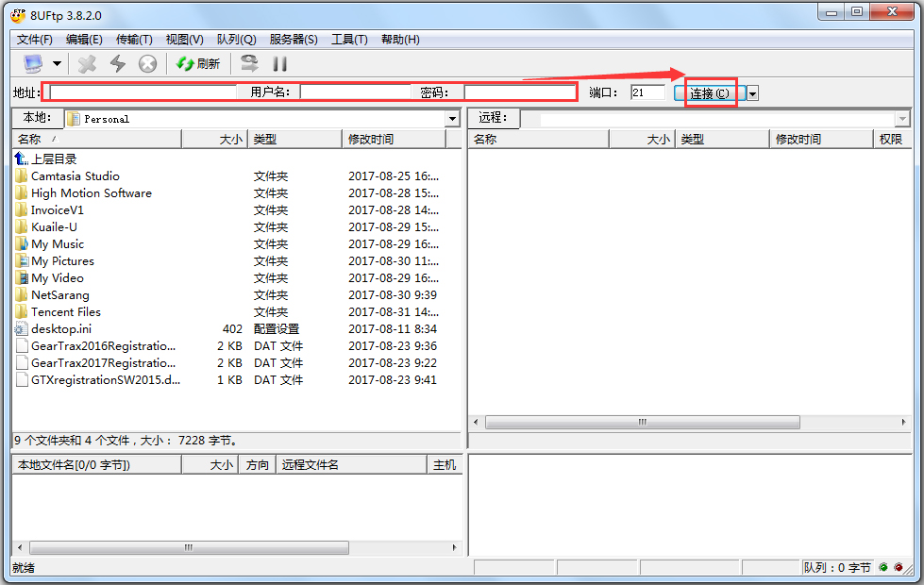Click the transfer queue toolbar icon
924x585 pixels.
(249, 63)
